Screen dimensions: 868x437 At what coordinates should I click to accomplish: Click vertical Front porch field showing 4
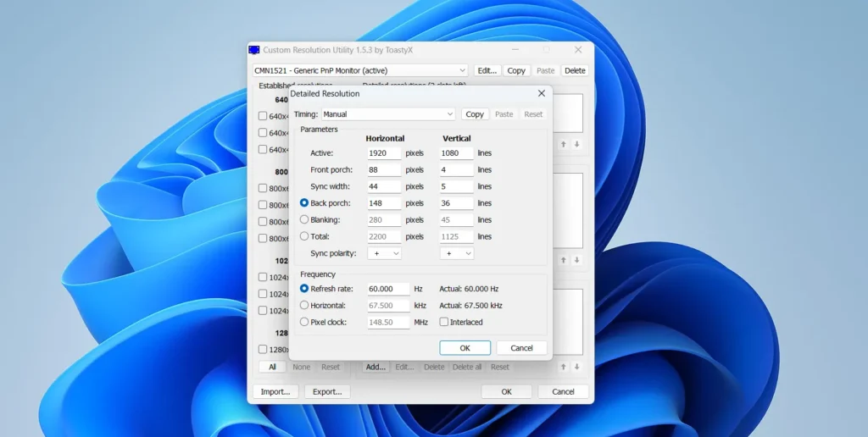click(x=457, y=170)
